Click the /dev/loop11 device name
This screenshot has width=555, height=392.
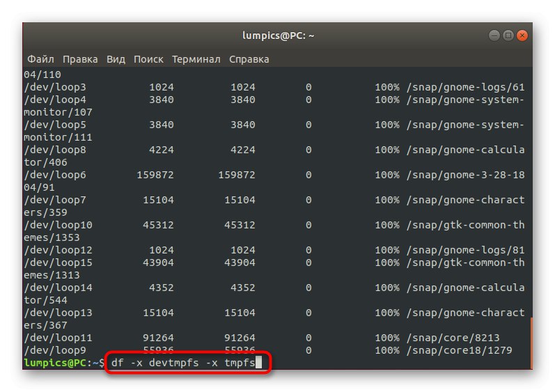tap(58, 338)
